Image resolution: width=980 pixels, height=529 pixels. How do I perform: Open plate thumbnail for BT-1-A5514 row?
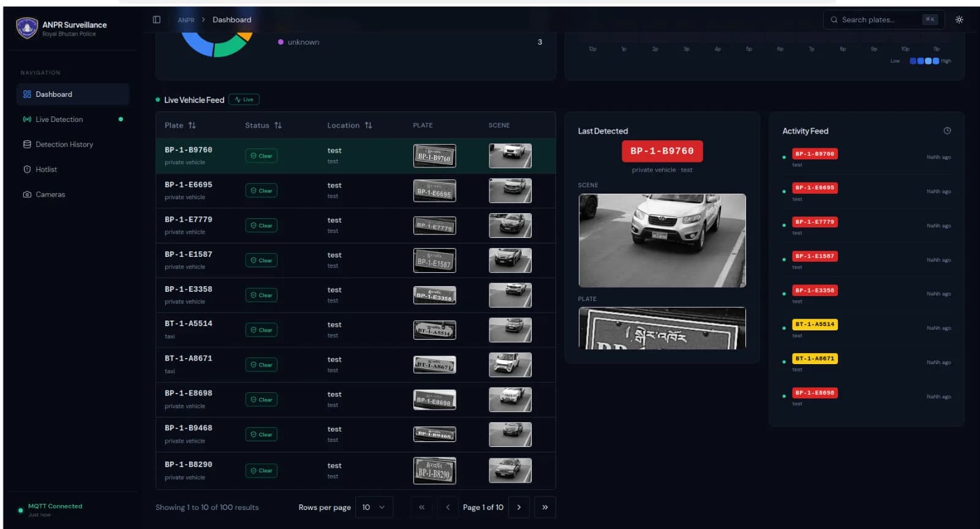click(x=435, y=330)
